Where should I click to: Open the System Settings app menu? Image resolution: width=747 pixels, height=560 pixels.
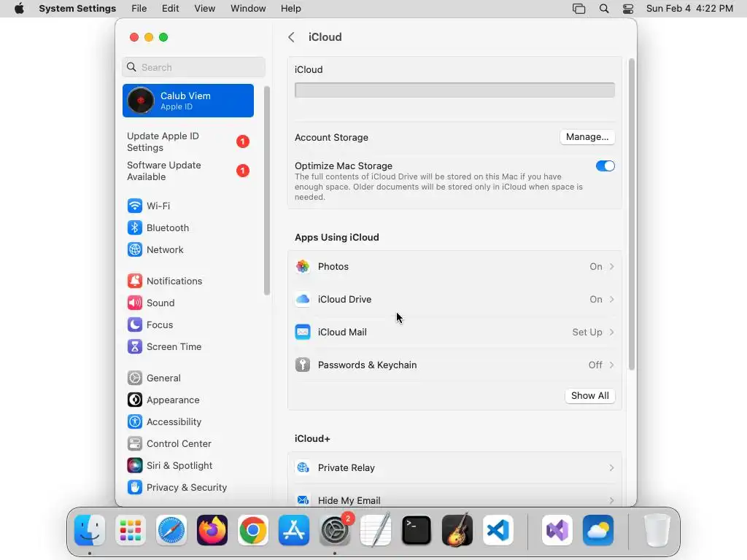pyautogui.click(x=77, y=9)
